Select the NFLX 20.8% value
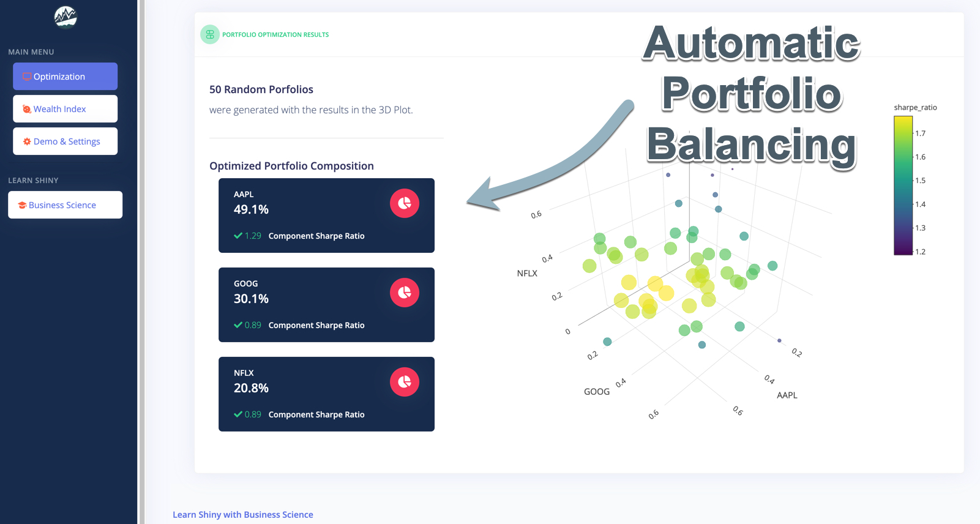This screenshot has height=524, width=980. pos(251,388)
